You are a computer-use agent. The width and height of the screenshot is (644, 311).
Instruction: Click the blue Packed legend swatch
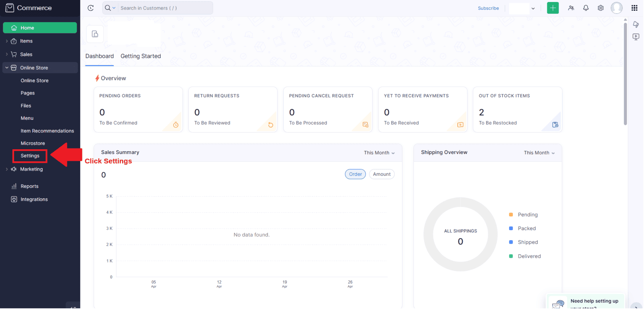click(511, 229)
